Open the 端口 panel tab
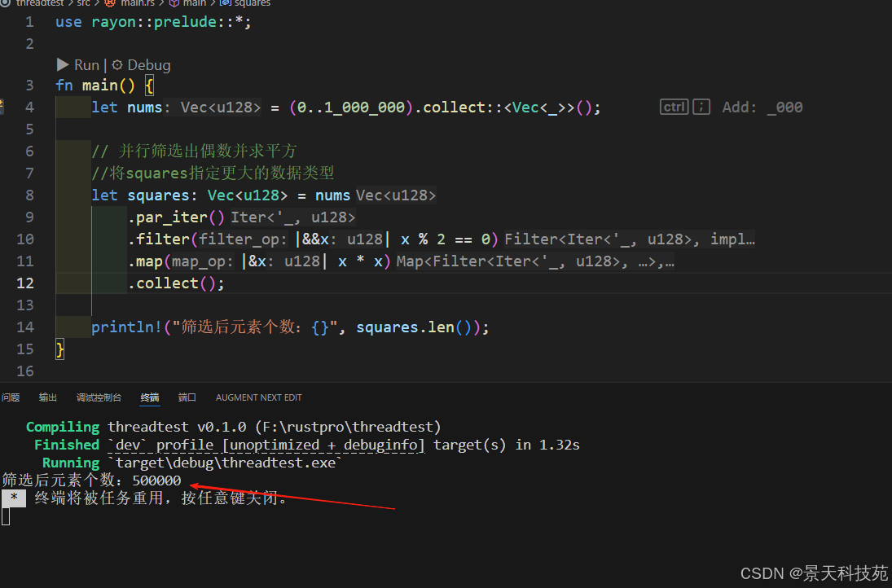This screenshot has height=588, width=892. (187, 397)
